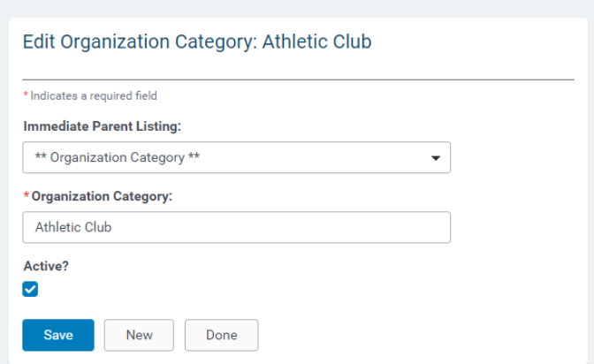Uncheck the Active? checkbox

pyautogui.click(x=30, y=290)
